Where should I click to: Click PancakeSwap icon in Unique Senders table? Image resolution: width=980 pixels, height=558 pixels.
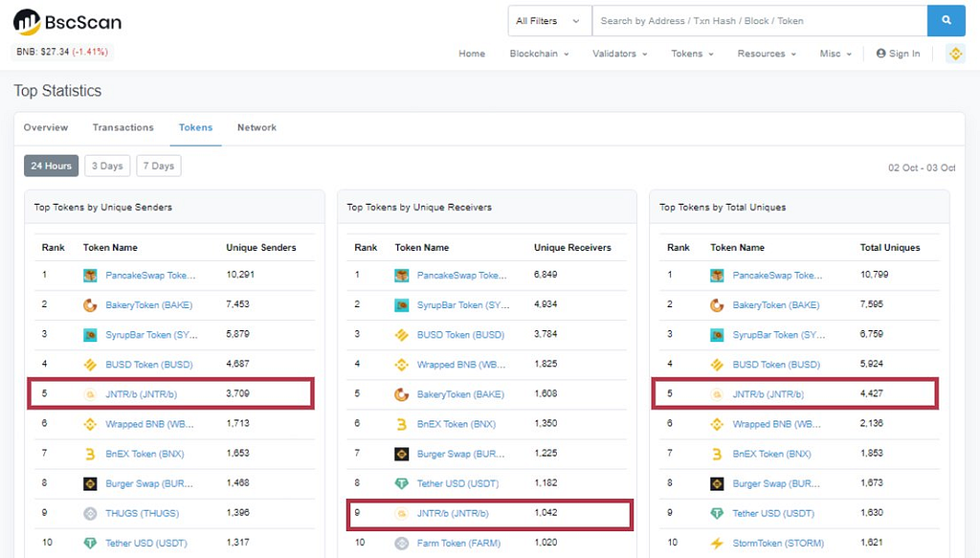tap(90, 276)
